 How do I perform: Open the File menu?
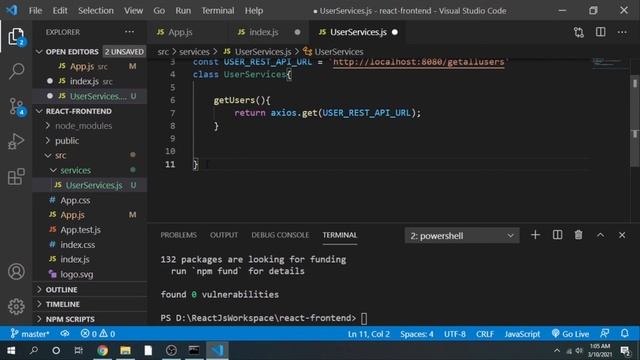(x=35, y=11)
